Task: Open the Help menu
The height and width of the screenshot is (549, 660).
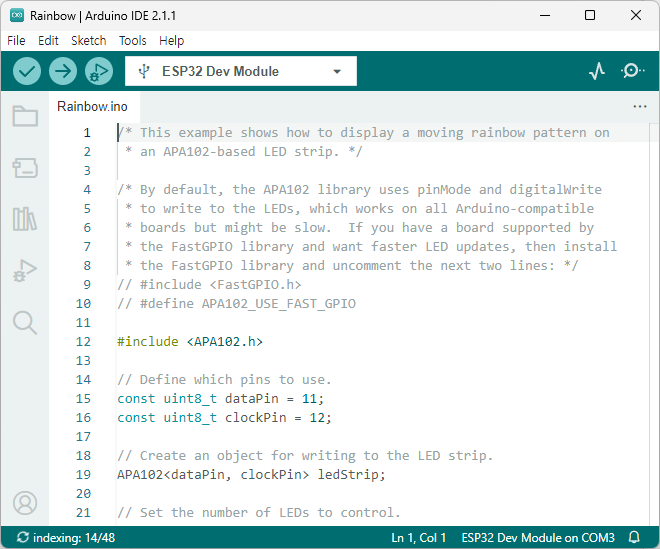Action: point(171,40)
